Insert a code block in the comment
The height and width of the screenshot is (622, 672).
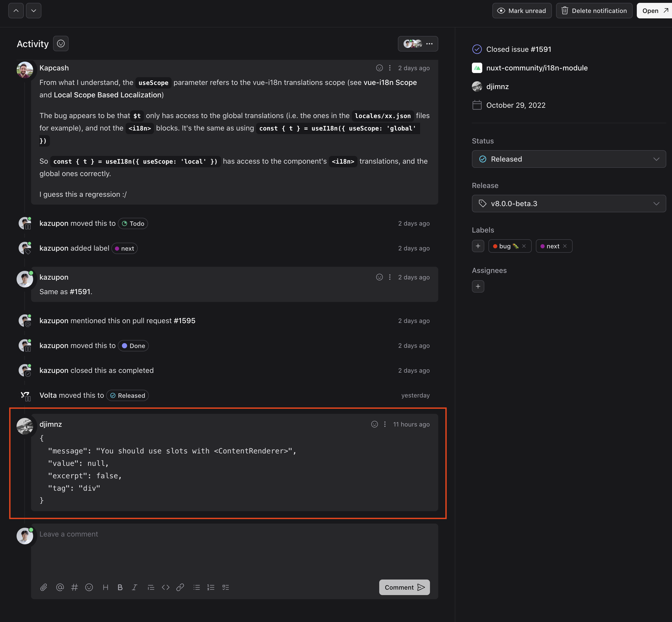click(x=166, y=587)
